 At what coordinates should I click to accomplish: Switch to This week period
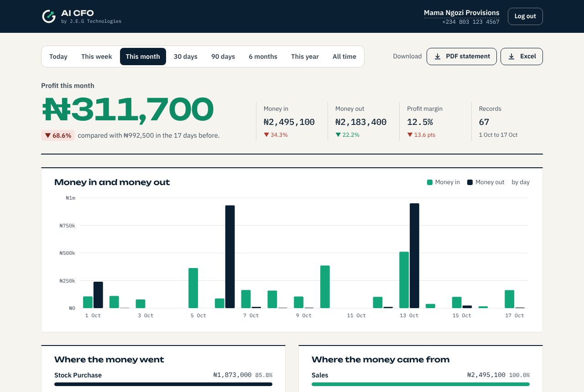tap(97, 57)
